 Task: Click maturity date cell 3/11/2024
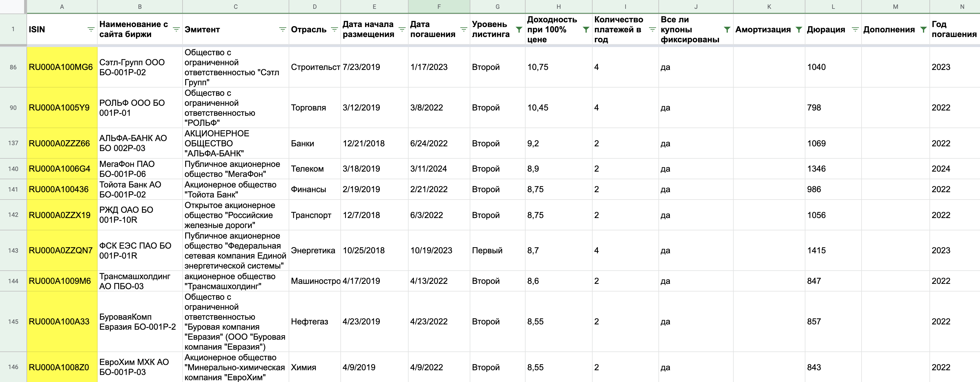click(439, 169)
